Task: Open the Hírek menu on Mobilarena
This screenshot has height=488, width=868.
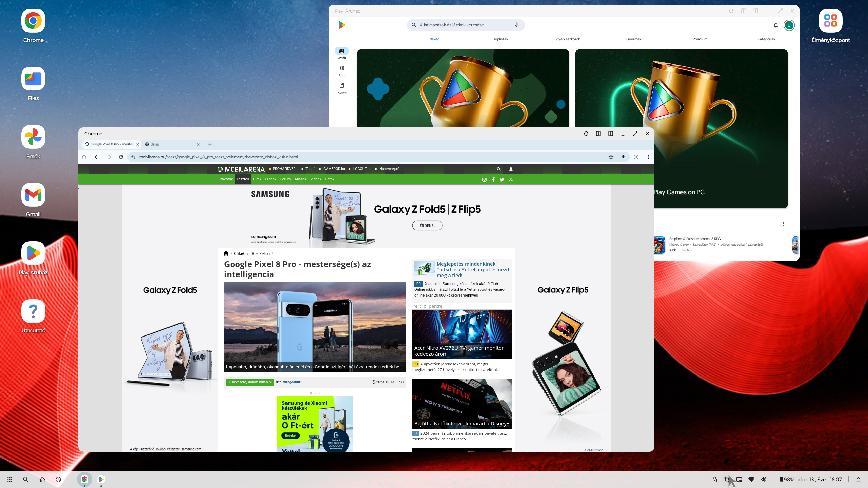Action: (257, 179)
